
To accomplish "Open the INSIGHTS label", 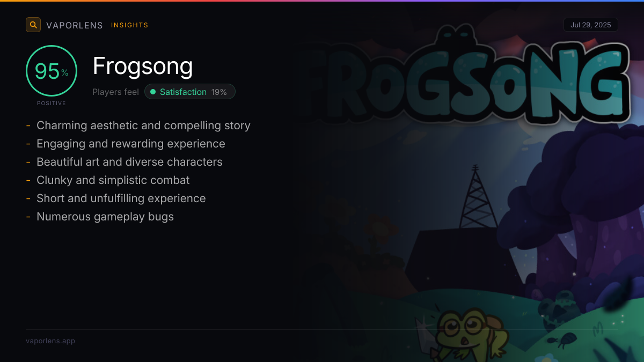I will point(130,25).
